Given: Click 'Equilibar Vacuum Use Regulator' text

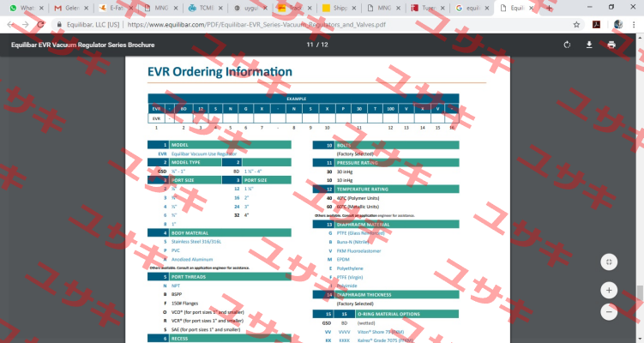Looking at the screenshot, I should point(204,153).
